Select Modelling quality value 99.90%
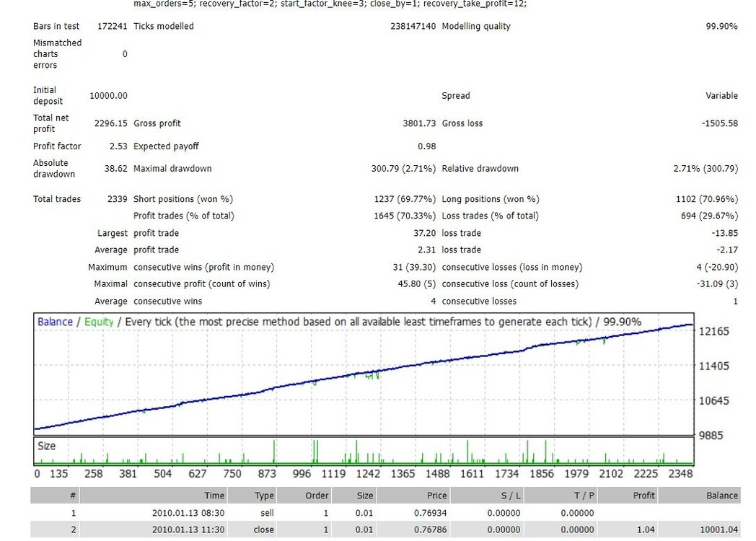The width and height of the screenshot is (756, 541). coord(721,26)
